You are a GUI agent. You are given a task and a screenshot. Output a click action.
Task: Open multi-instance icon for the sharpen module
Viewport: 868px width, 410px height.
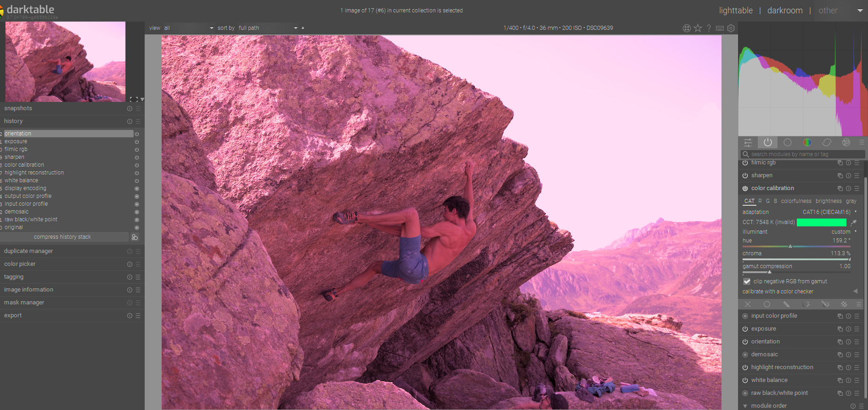coord(840,176)
